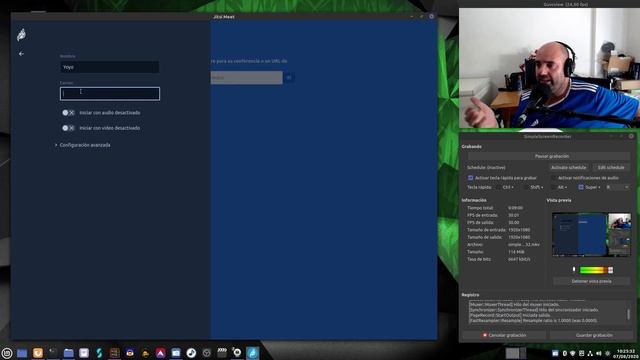
Task: Open the clock and date calendar
Action: point(626,353)
